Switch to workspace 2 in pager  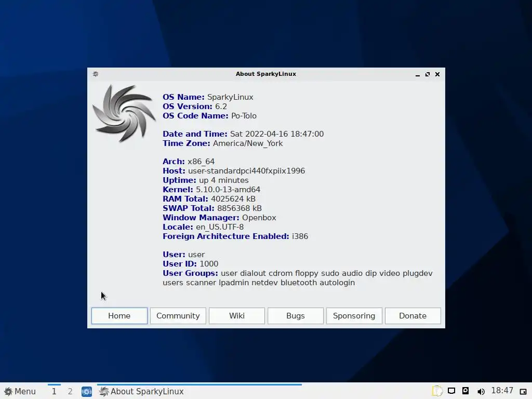click(70, 391)
